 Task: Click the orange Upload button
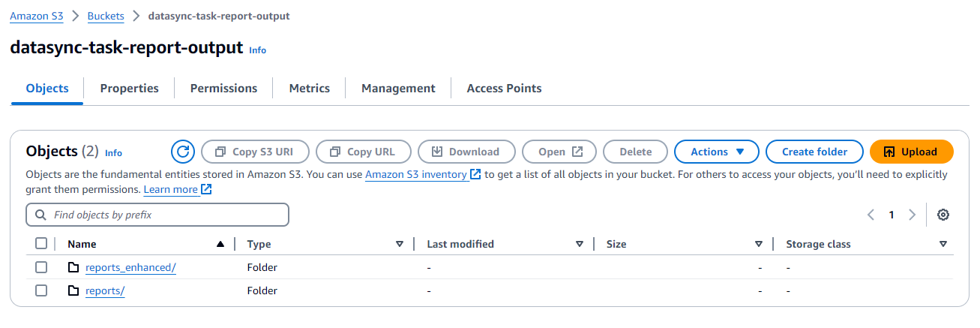point(911,152)
